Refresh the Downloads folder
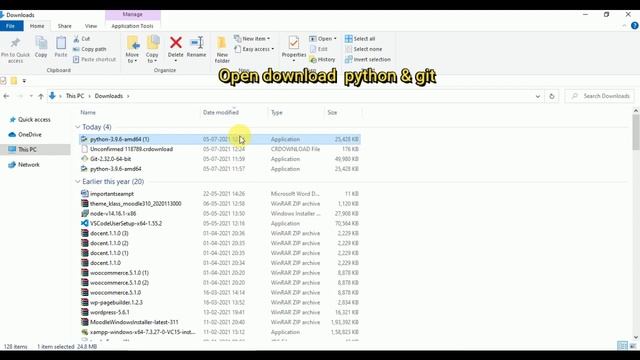Image resolution: width=640 pixels, height=360 pixels. pos(552,96)
